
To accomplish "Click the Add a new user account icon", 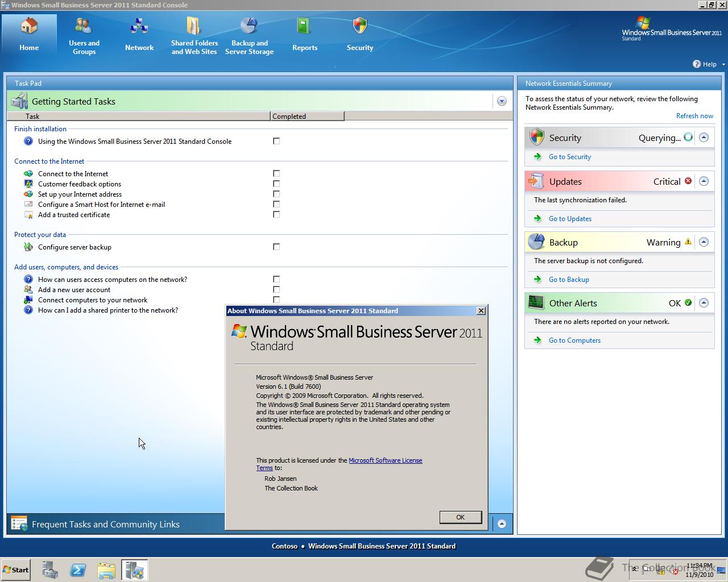I will (x=28, y=290).
